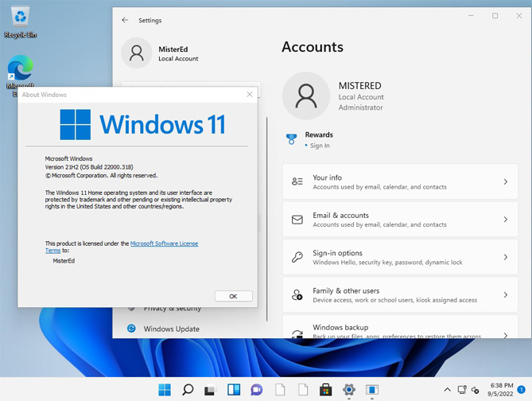Click the MisterEd profile avatar in sidebar
Screen dimensions: 532x401
pyautogui.click(x=137, y=53)
